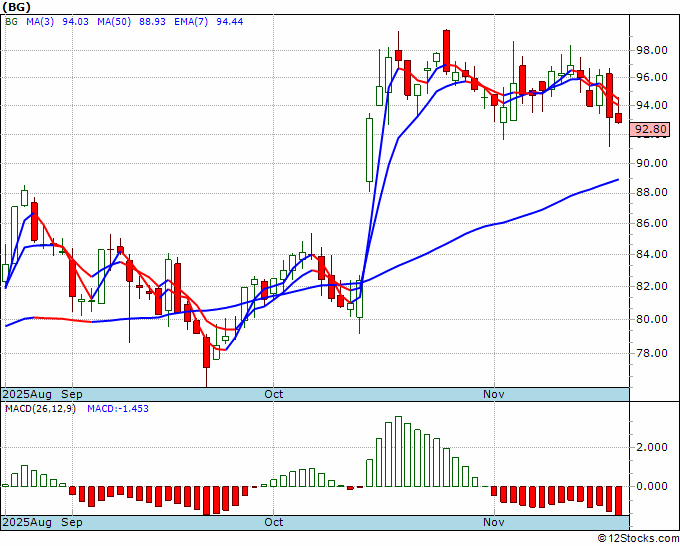
Task: Click the BG legend label
Action: (11, 22)
